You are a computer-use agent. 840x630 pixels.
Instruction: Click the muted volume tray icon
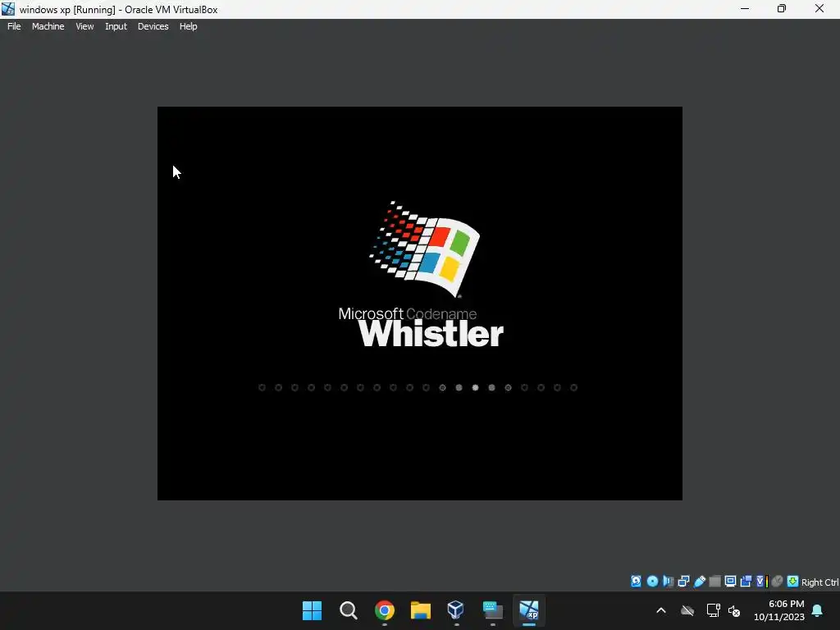[x=734, y=610]
